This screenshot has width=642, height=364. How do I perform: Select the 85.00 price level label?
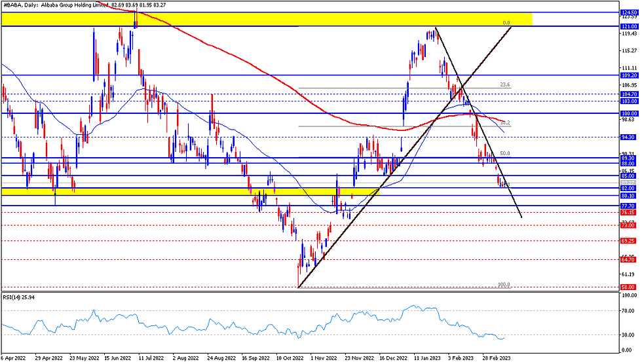628,176
